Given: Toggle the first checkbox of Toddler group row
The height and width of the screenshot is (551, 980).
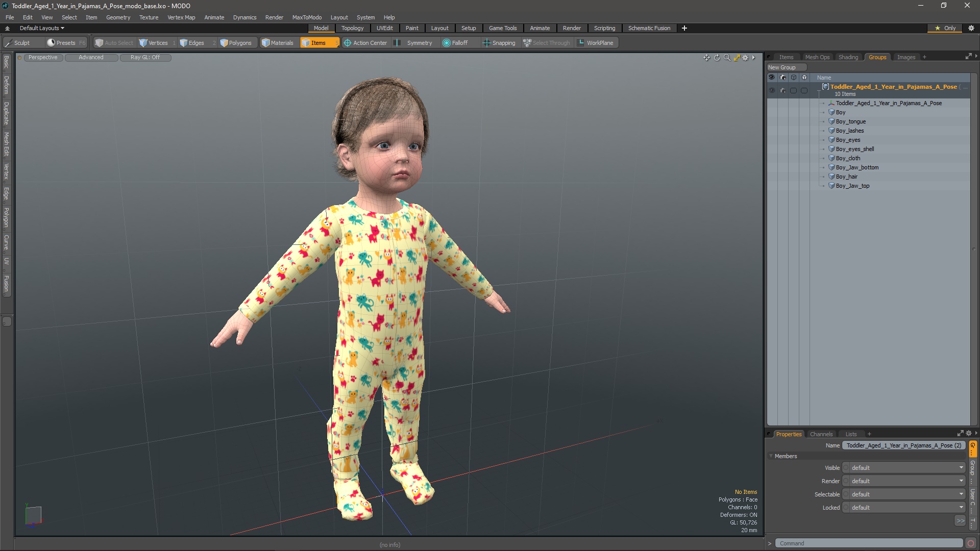Looking at the screenshot, I should [x=793, y=90].
